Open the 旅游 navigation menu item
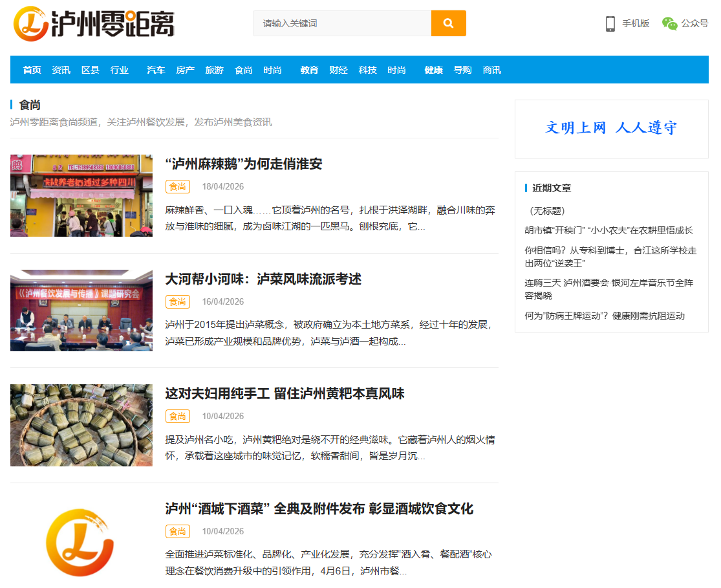The height and width of the screenshot is (588, 721). tap(214, 70)
